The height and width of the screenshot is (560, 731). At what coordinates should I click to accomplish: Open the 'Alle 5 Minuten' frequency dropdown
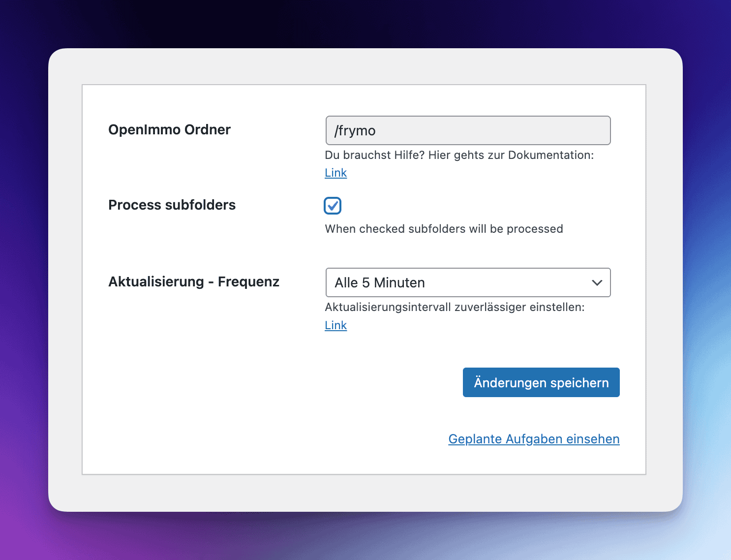click(468, 282)
